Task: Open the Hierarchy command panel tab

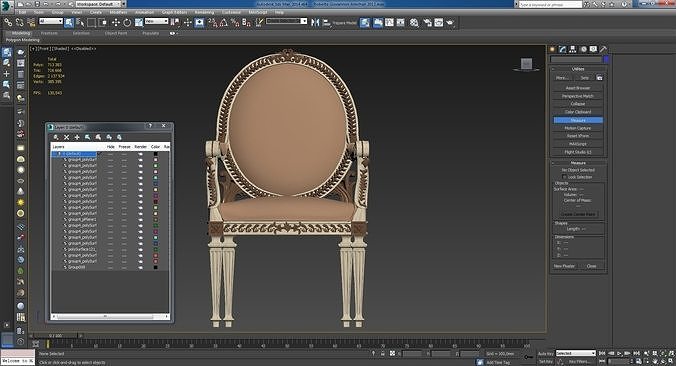Action: point(573,49)
